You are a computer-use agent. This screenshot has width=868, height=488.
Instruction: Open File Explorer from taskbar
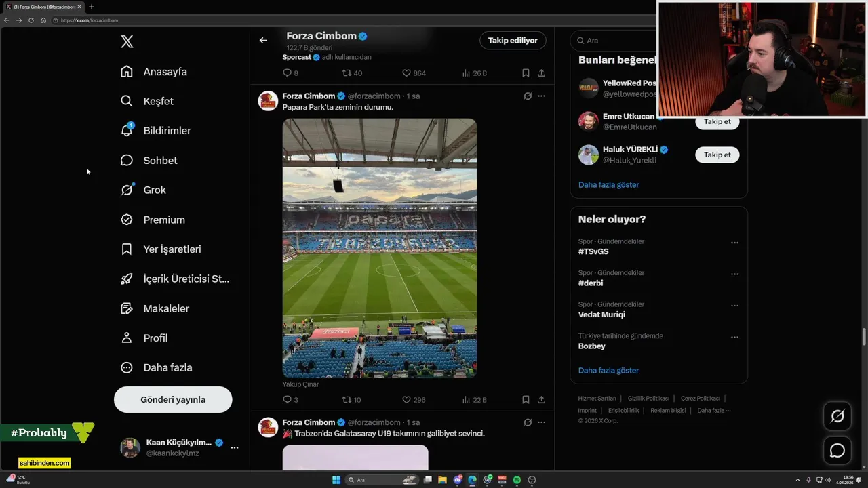tap(442, 480)
